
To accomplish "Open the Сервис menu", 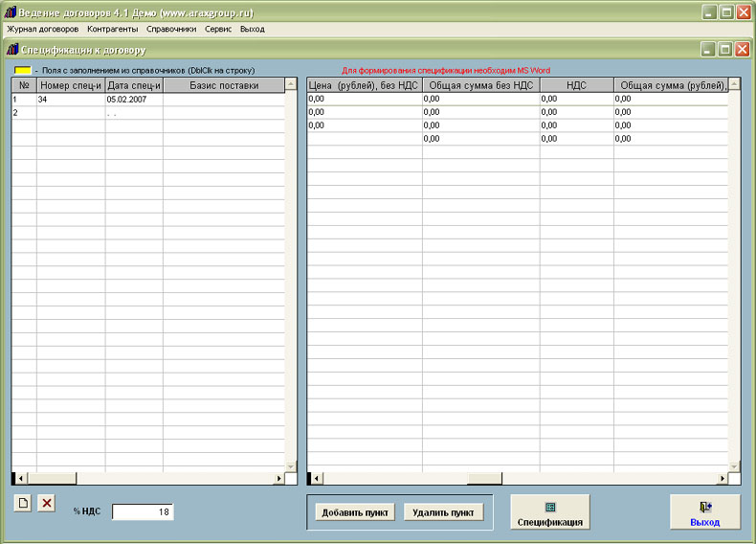I will click(218, 29).
